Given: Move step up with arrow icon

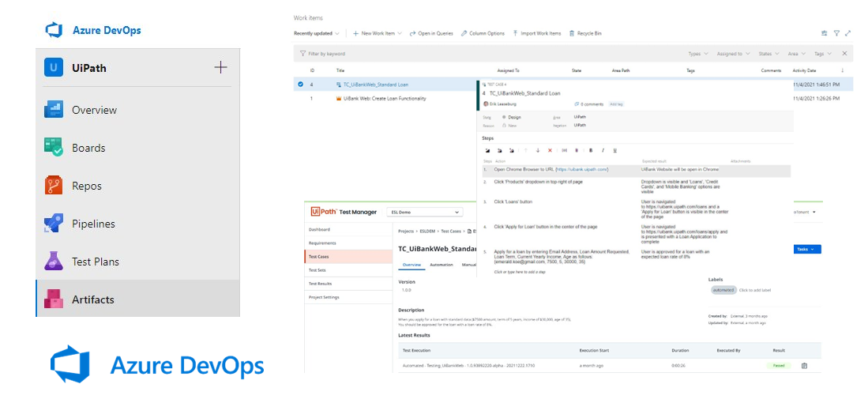Looking at the screenshot, I should click(x=525, y=150).
